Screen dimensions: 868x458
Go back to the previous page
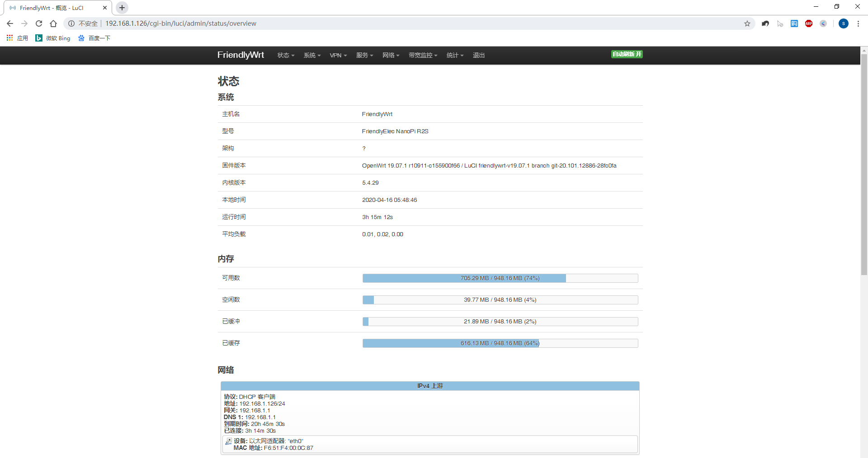10,23
